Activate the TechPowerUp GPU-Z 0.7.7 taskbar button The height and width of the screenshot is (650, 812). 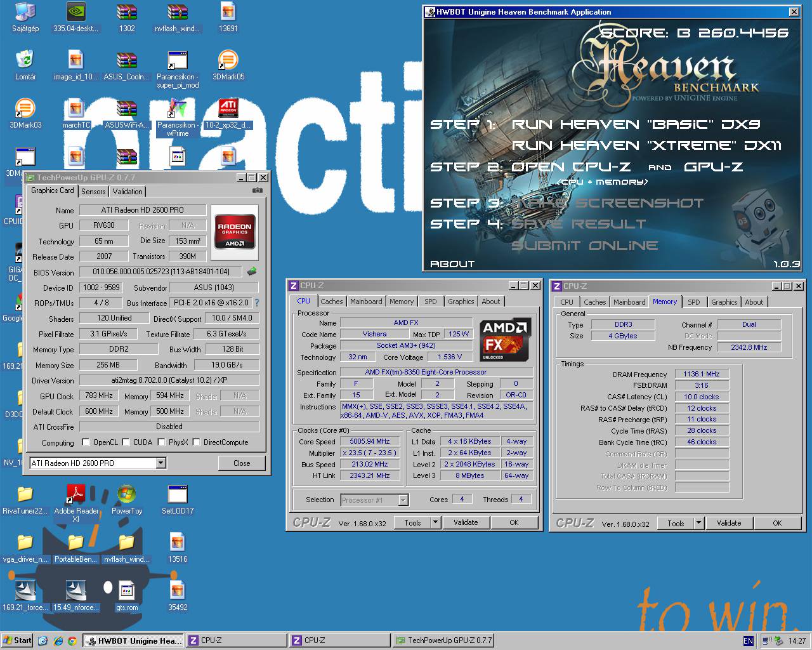pyautogui.click(x=443, y=640)
